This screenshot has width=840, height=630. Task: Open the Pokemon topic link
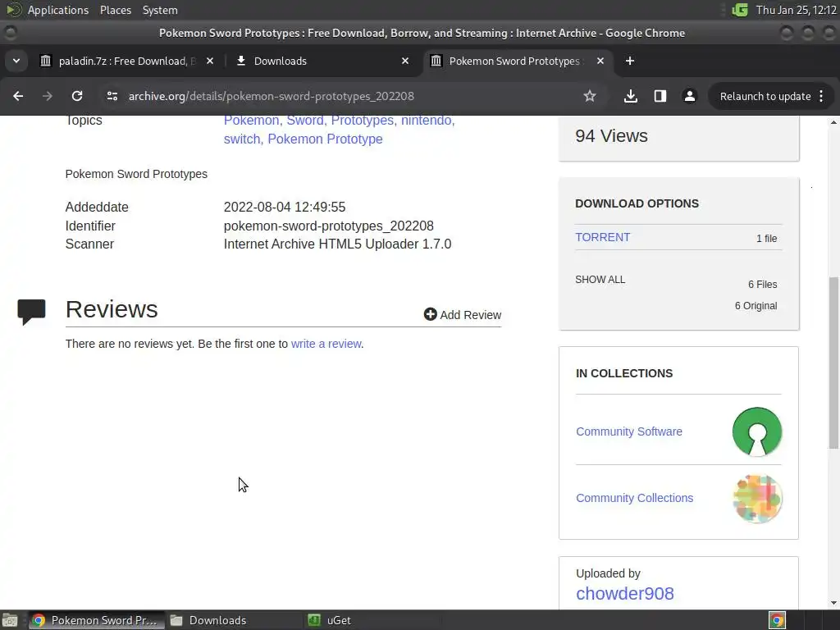253,120
